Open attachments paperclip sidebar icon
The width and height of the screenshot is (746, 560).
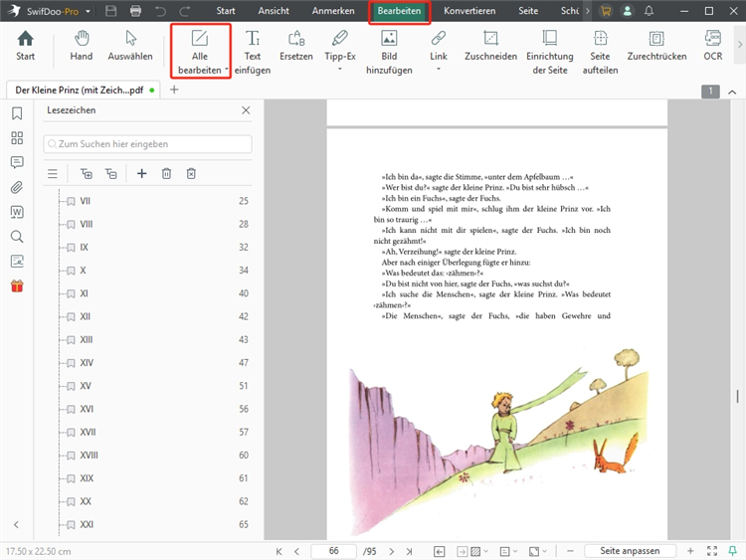[x=17, y=187]
